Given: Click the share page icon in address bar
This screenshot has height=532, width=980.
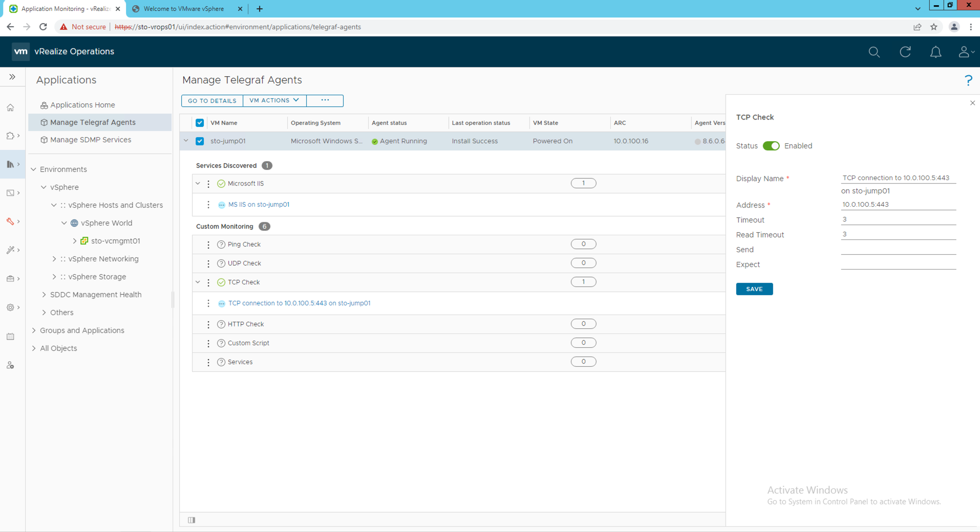Looking at the screenshot, I should (x=917, y=27).
